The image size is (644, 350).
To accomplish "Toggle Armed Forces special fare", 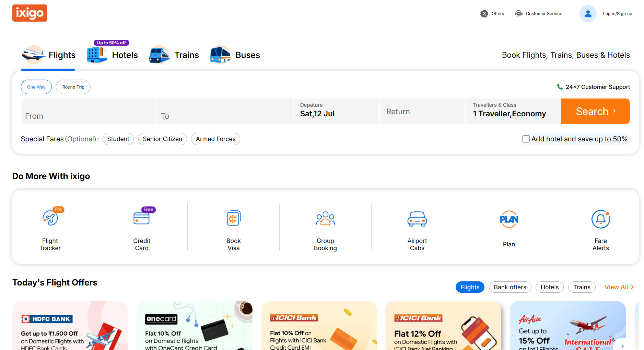I will 216,139.
